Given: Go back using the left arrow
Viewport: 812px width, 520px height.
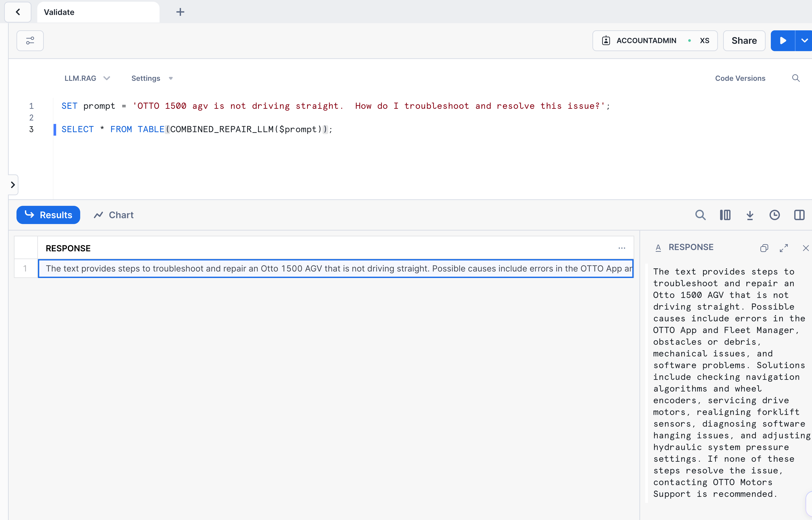Looking at the screenshot, I should (18, 12).
